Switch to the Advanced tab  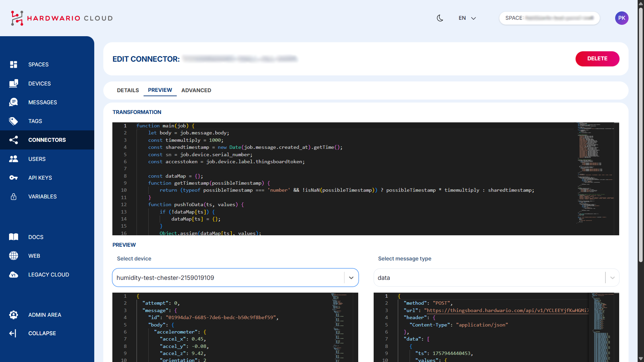click(x=196, y=90)
